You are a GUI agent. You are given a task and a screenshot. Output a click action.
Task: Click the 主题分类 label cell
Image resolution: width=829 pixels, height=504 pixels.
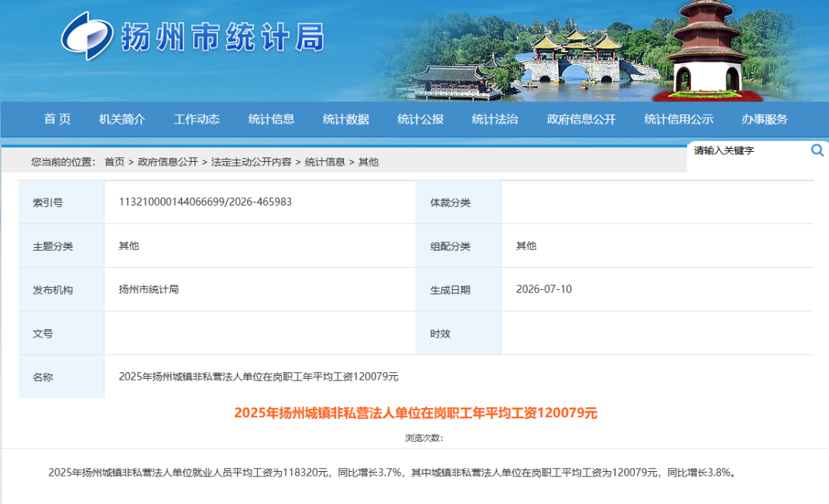(x=61, y=246)
